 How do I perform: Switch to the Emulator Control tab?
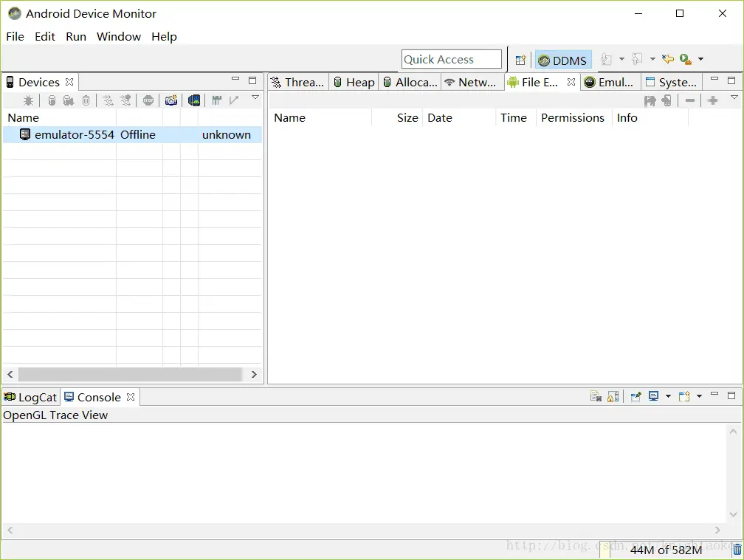(x=610, y=82)
